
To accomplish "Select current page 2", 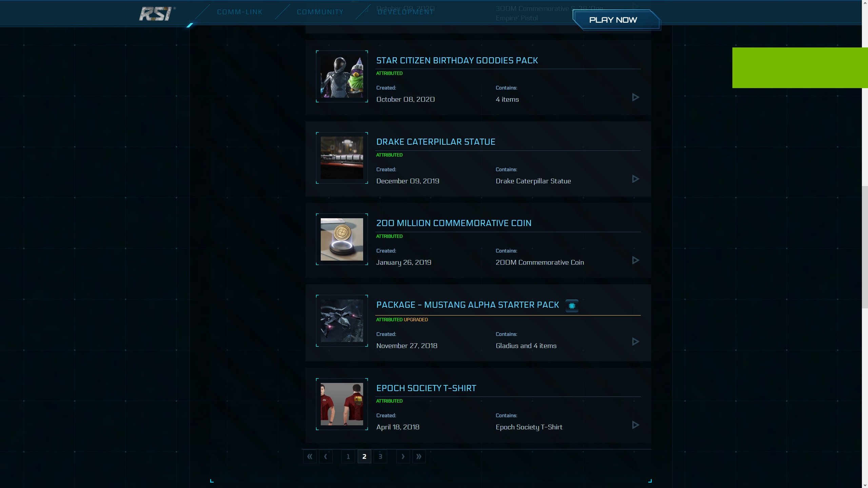I will tap(364, 456).
